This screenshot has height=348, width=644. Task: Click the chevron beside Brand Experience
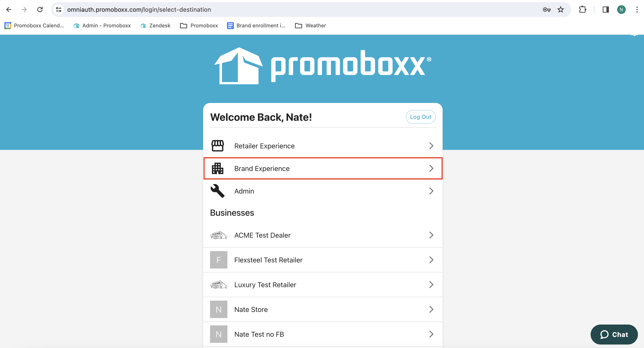431,169
